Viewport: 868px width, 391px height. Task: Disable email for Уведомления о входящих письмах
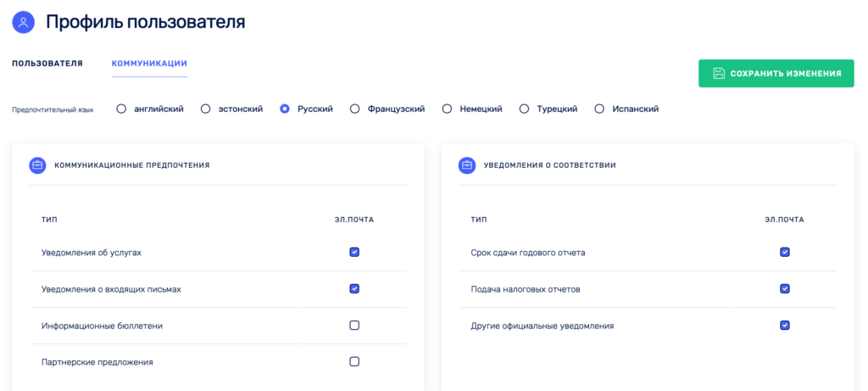pyautogui.click(x=354, y=288)
